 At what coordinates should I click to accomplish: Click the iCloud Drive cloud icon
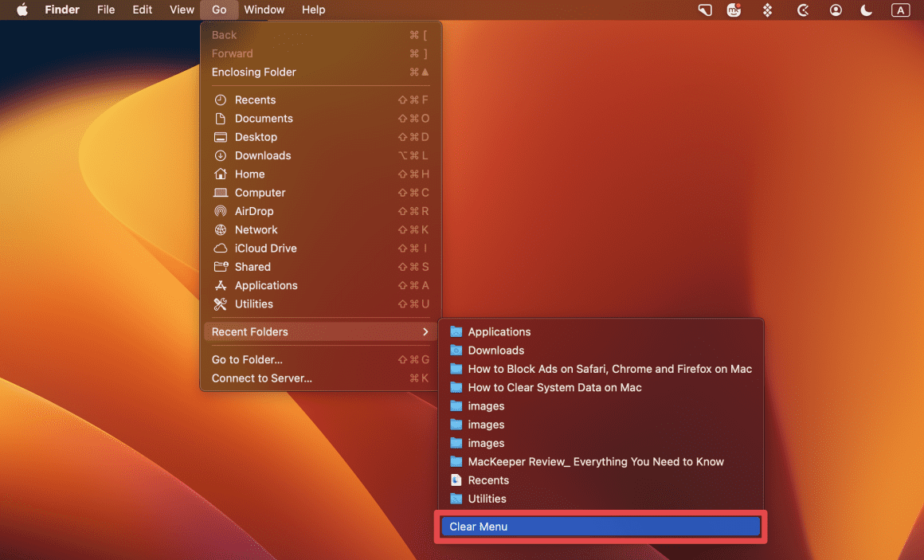click(221, 248)
